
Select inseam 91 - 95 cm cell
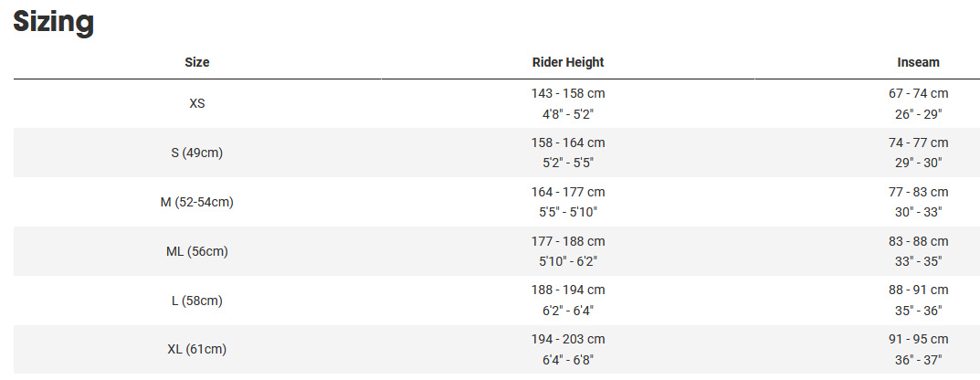click(918, 340)
